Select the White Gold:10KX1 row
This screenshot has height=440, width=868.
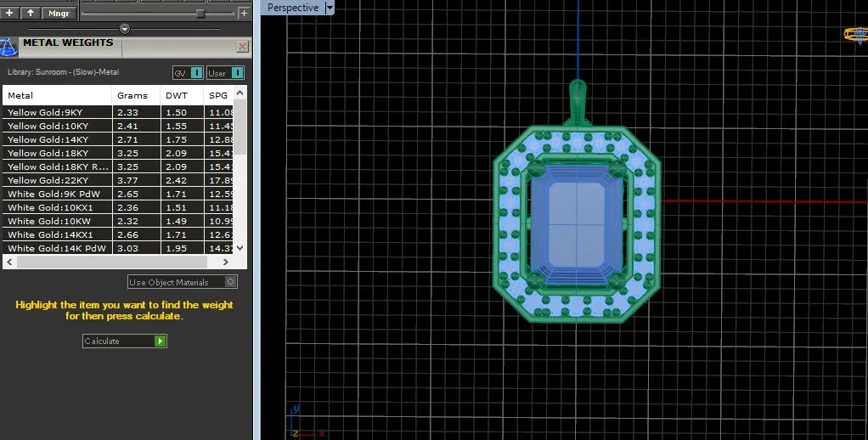[x=117, y=207]
